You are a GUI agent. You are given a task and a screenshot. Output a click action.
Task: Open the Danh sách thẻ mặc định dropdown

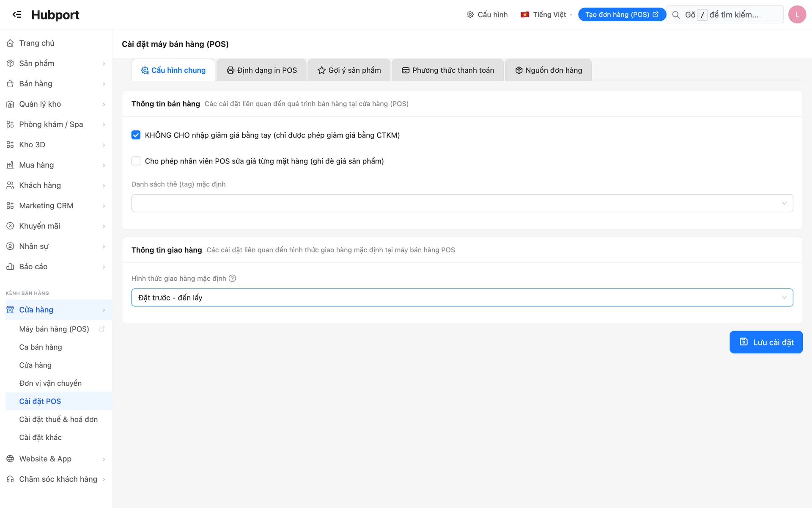tap(462, 203)
